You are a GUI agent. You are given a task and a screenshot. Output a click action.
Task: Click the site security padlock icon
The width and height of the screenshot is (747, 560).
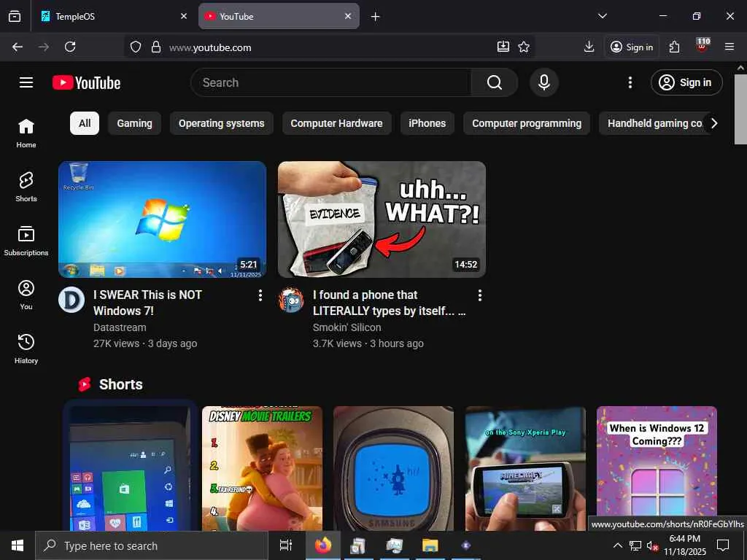[156, 47]
